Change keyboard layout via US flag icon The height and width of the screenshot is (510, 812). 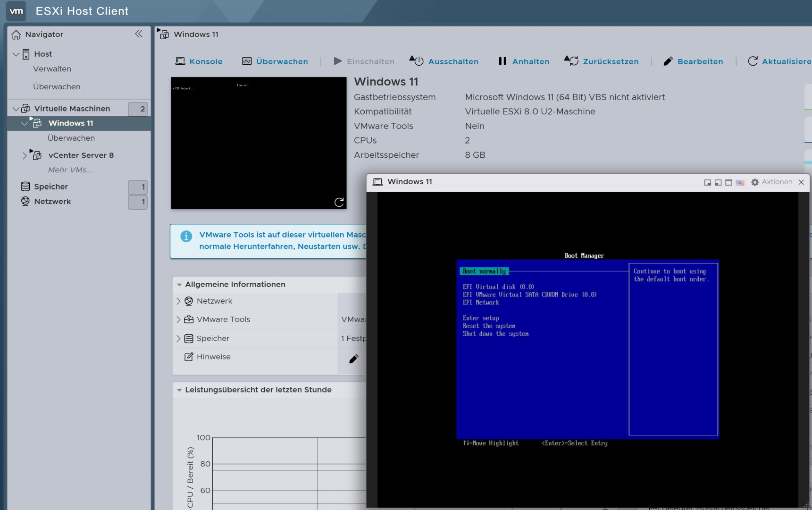[740, 183]
